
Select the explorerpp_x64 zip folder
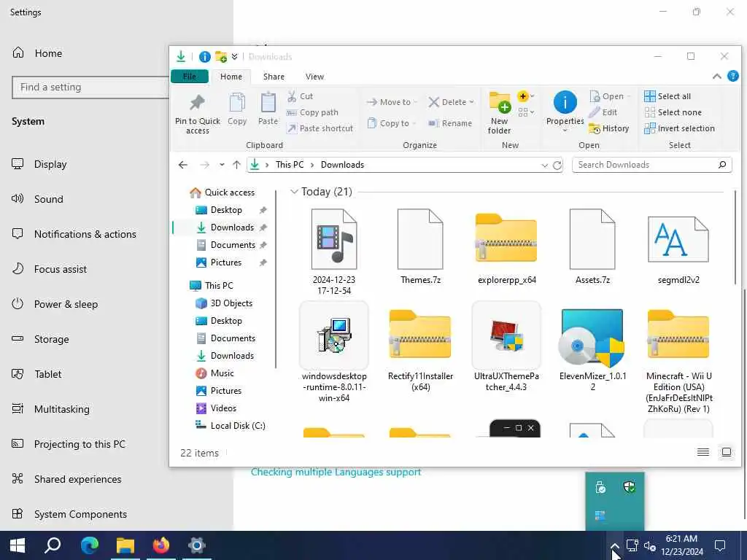[x=506, y=249]
